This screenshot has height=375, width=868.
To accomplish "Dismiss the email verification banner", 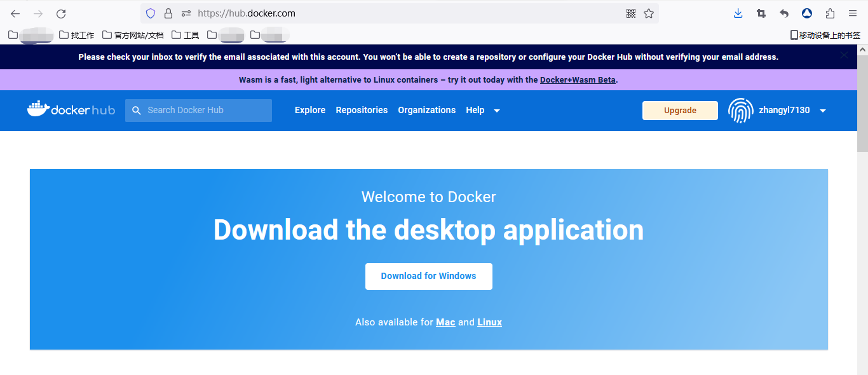I will click(x=844, y=55).
